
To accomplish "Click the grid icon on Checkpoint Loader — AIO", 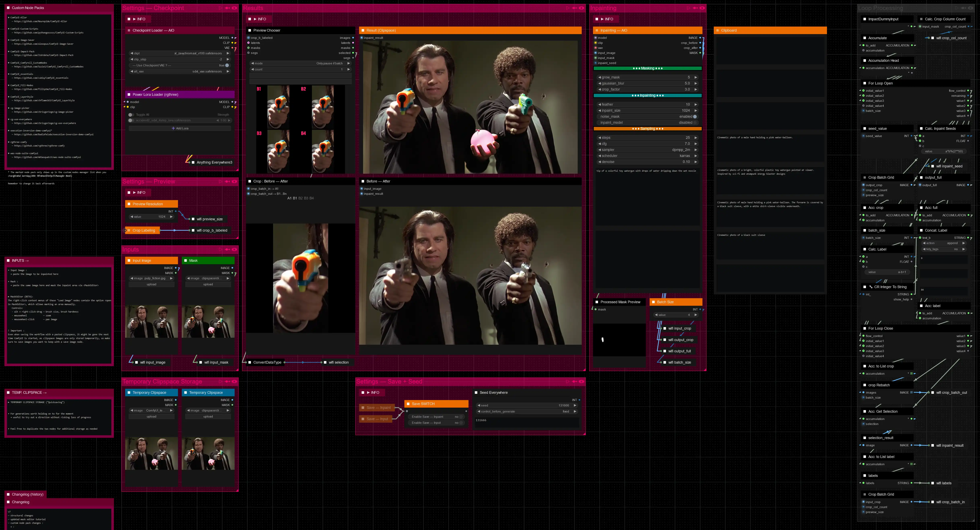I will pyautogui.click(x=129, y=30).
